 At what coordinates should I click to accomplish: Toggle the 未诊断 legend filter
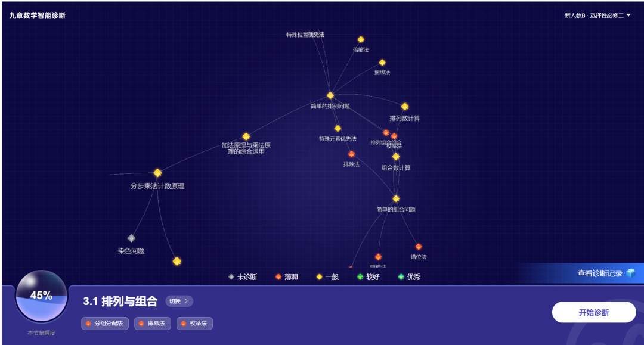coord(243,277)
